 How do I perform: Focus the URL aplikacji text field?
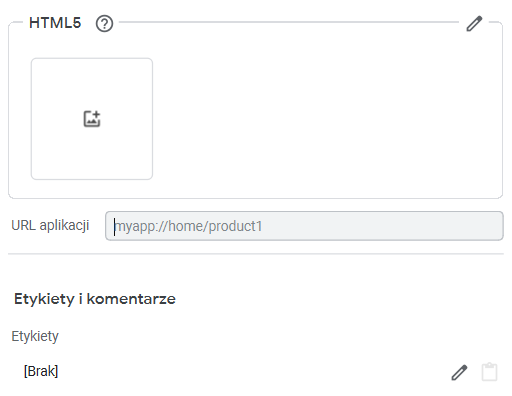point(304,226)
